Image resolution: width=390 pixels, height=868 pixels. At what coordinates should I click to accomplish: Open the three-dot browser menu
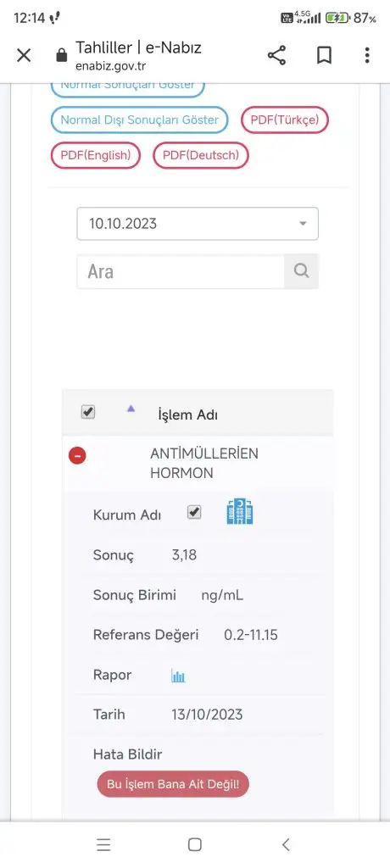coord(367,55)
